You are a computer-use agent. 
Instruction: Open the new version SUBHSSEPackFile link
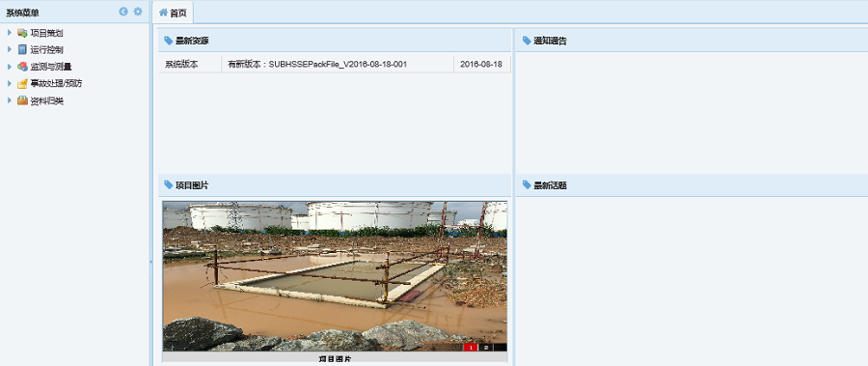[x=317, y=65]
